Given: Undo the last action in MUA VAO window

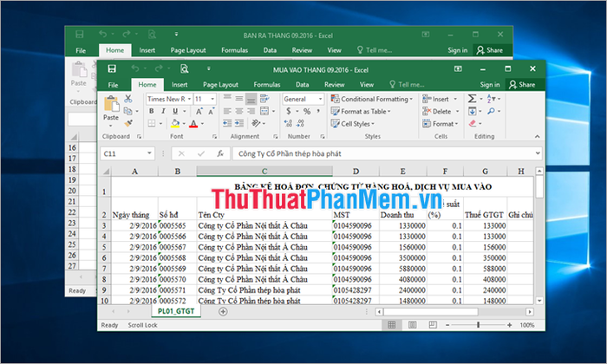Looking at the screenshot, I should pyautogui.click(x=135, y=68).
